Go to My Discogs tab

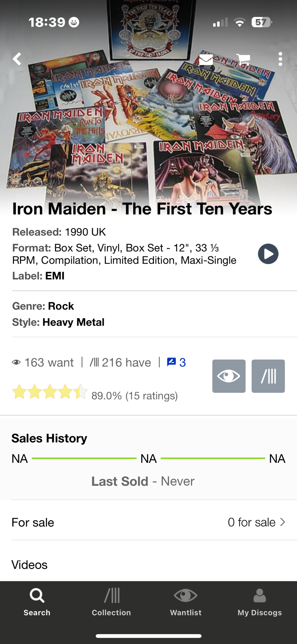(260, 601)
